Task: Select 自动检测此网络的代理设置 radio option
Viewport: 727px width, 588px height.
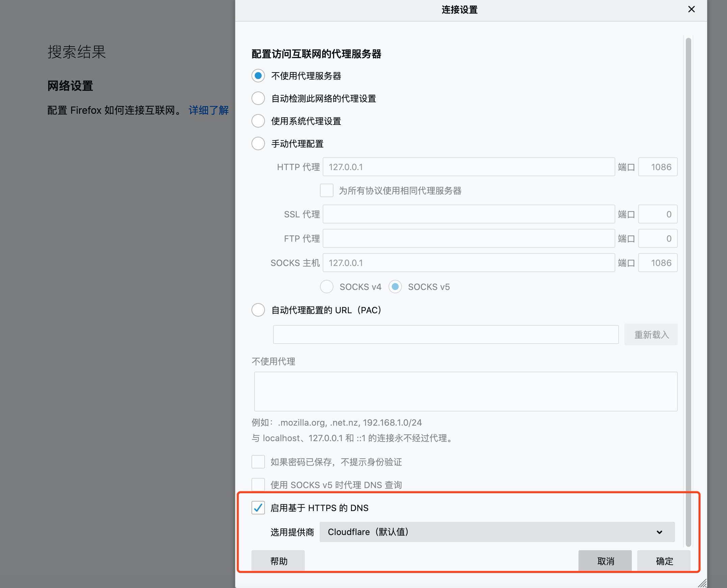Action: coord(258,99)
